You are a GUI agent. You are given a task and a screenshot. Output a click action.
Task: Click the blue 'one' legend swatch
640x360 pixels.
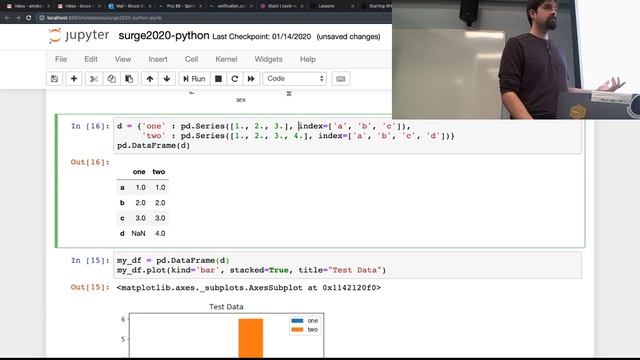(297, 321)
